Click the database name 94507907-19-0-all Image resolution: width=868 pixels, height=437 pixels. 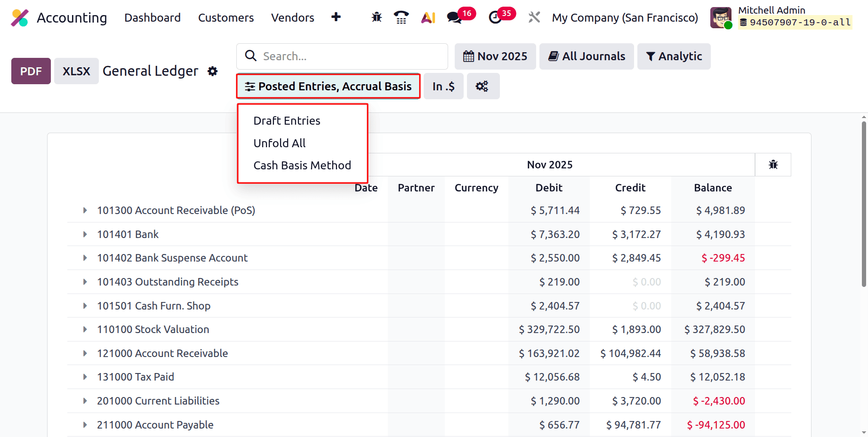tap(800, 22)
